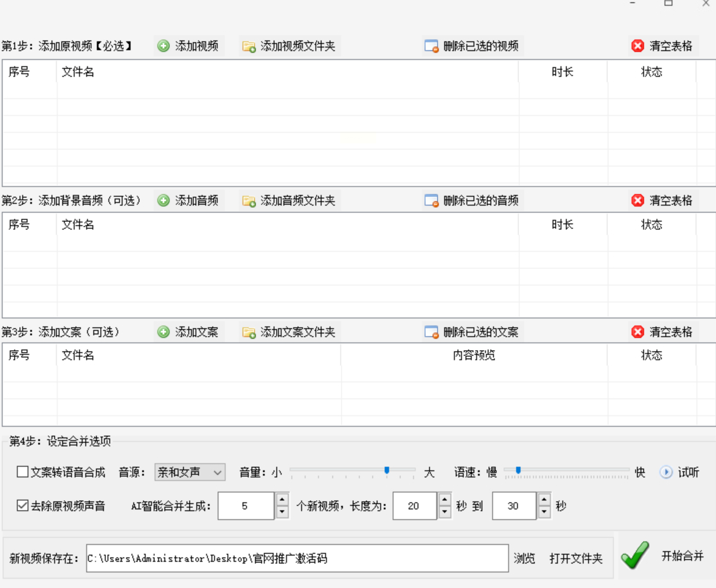Click the 新视频保存在 path input field
This screenshot has height=588, width=716.
click(x=298, y=558)
